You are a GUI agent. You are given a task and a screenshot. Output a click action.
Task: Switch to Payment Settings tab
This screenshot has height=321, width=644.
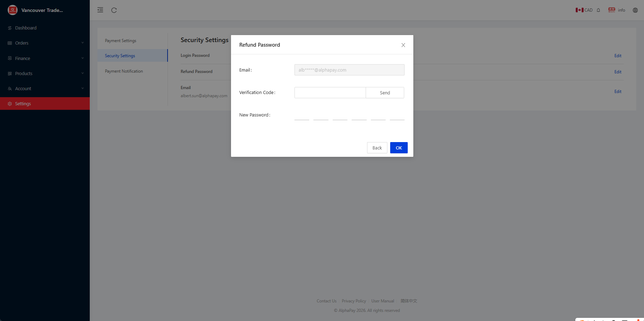click(x=121, y=41)
